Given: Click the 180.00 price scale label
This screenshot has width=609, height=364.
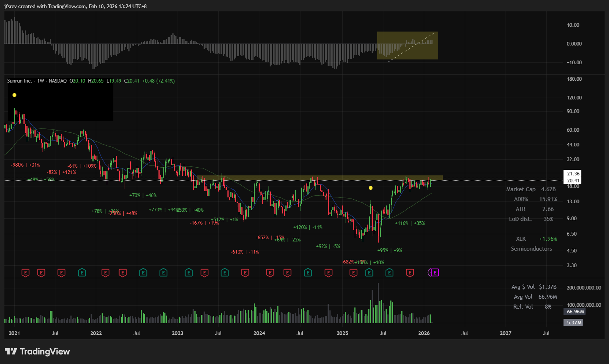Looking at the screenshot, I should [x=574, y=79].
